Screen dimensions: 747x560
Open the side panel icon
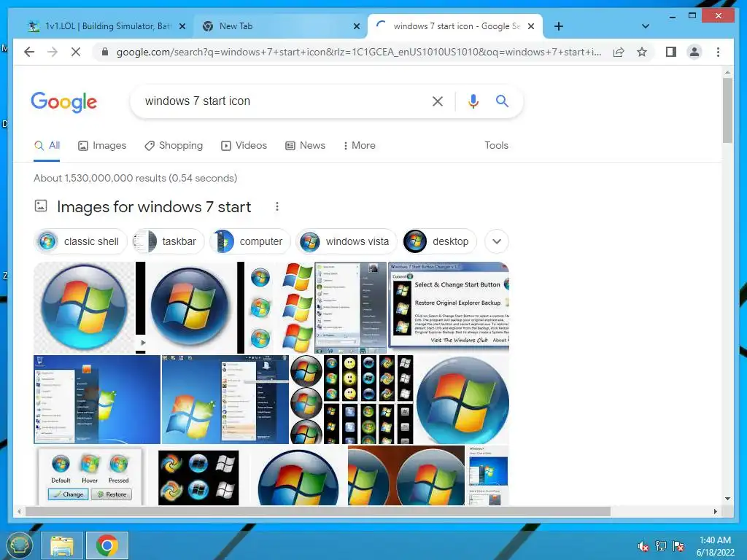coord(671,52)
